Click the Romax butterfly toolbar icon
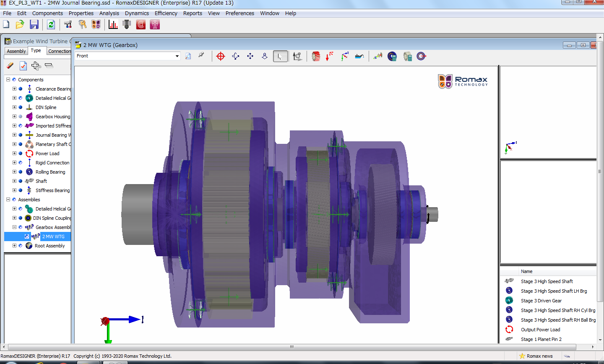 click(x=96, y=25)
